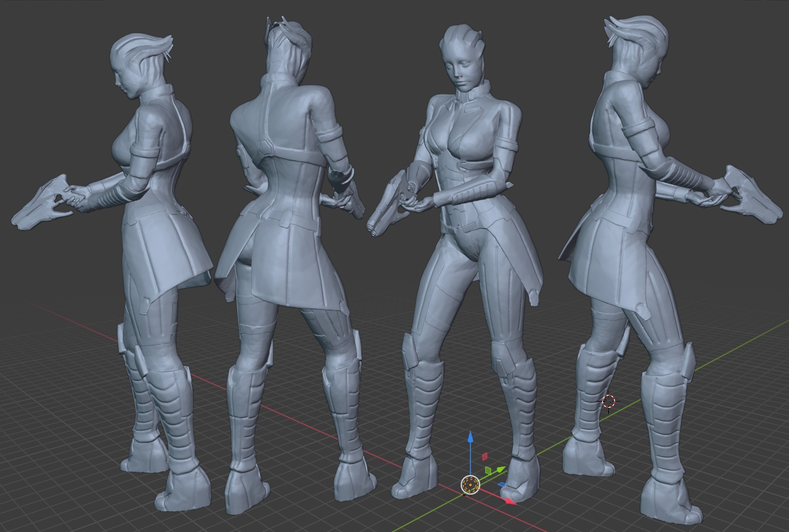Click the small red plane handle on the gizmo

pyautogui.click(x=485, y=456)
